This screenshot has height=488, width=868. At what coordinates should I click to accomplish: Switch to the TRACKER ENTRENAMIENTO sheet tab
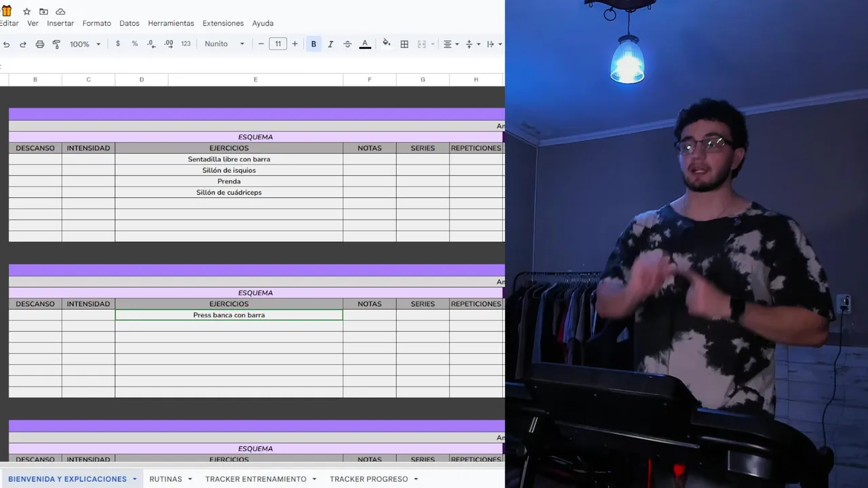tap(256, 479)
